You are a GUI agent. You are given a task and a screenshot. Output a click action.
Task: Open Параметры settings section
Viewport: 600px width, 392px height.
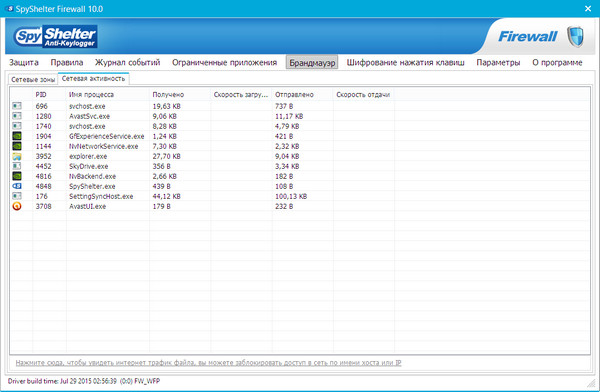pos(498,62)
